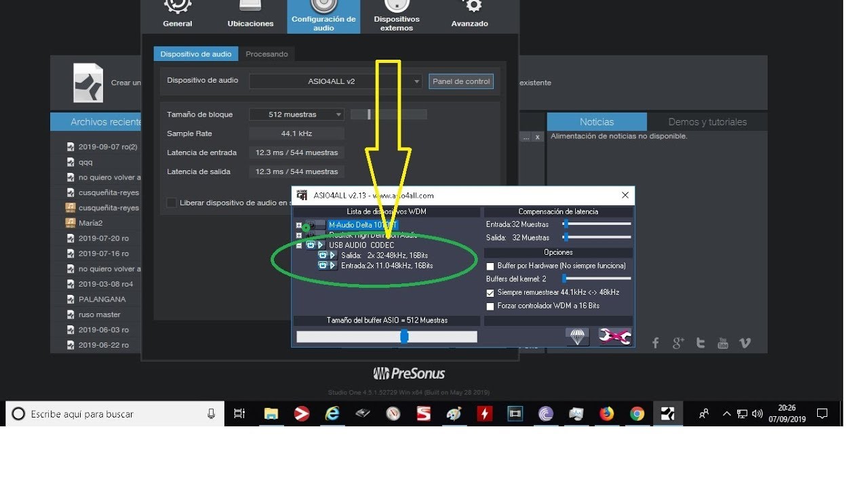Screen dimensions: 868x488
Task: Open File Explorer from the taskbar
Action: 271,413
